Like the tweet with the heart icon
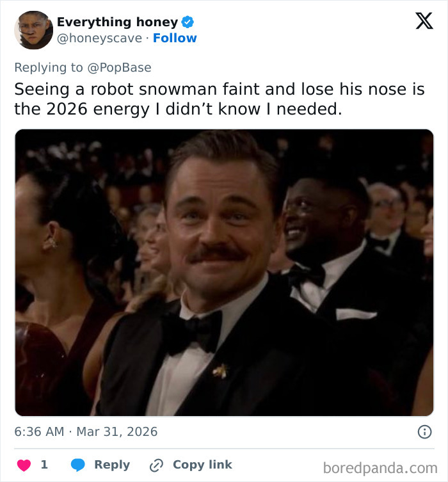The width and height of the screenshot is (448, 482). [x=23, y=465]
